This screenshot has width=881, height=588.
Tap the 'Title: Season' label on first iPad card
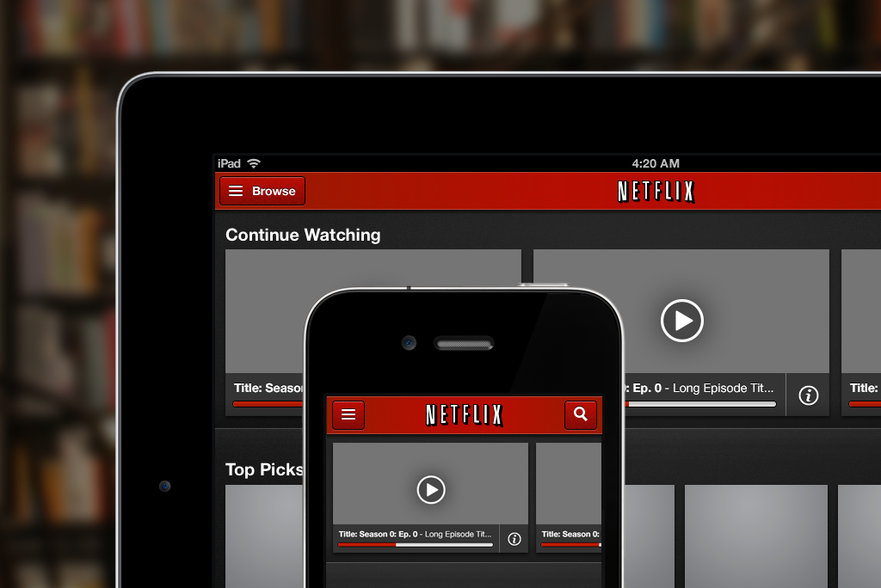[268, 388]
